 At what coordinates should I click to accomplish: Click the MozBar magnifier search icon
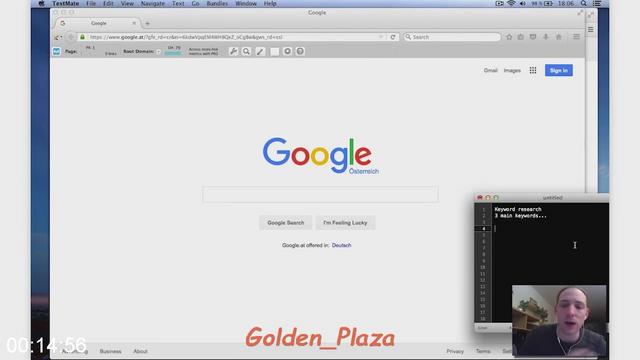pos(247,51)
